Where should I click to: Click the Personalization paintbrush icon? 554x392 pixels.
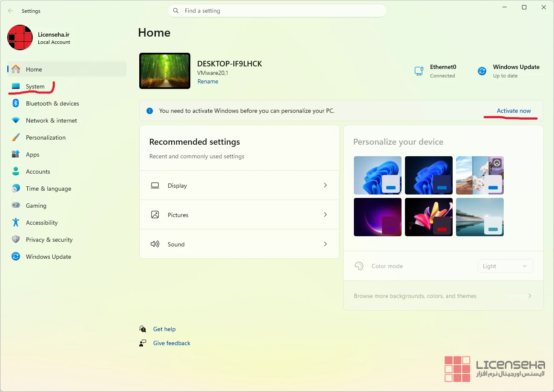pyautogui.click(x=16, y=137)
